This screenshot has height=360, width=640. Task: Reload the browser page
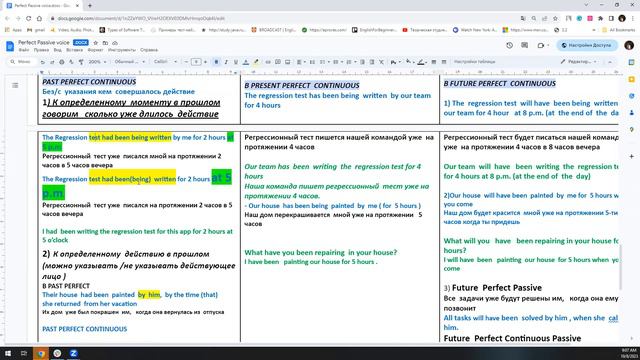click(x=29, y=18)
